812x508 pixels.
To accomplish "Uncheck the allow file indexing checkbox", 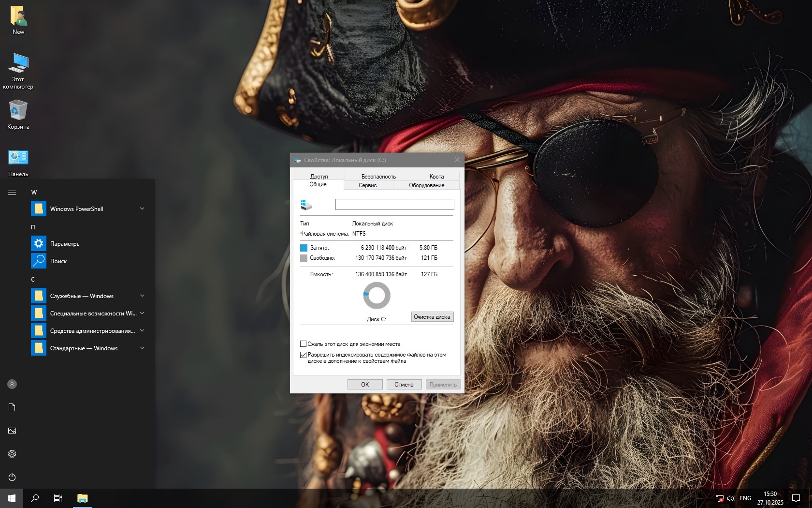I will [304, 355].
